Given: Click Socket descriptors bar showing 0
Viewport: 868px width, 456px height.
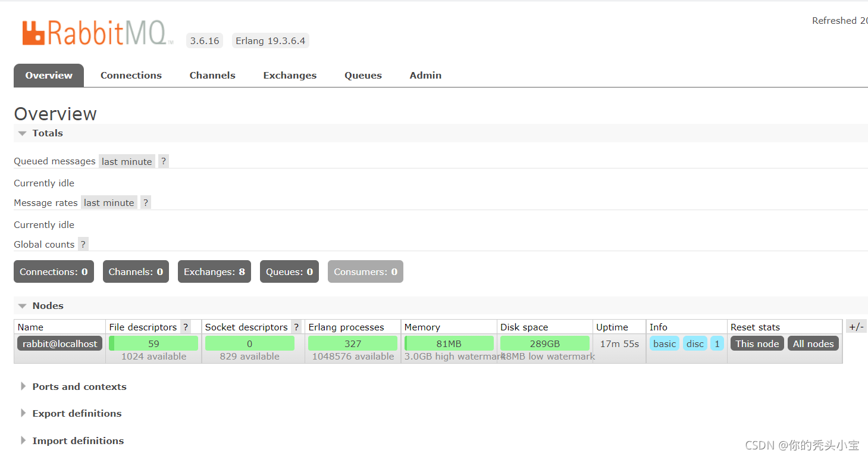Looking at the screenshot, I should coord(250,343).
